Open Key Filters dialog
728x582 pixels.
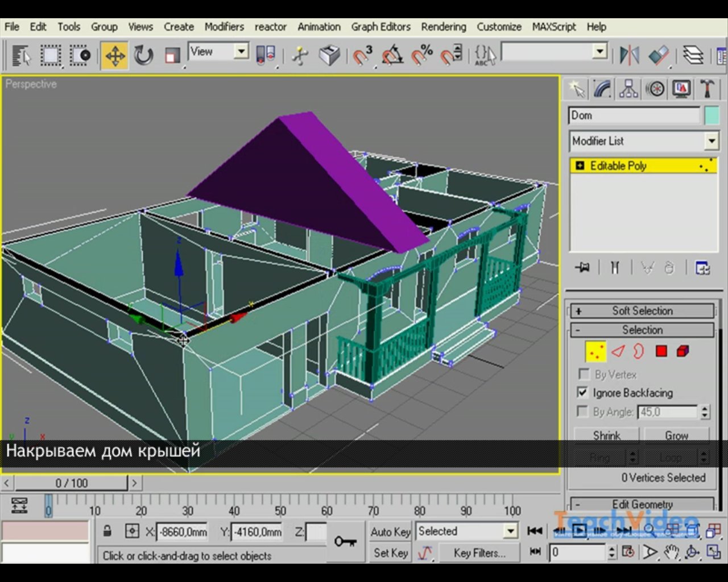point(479,553)
